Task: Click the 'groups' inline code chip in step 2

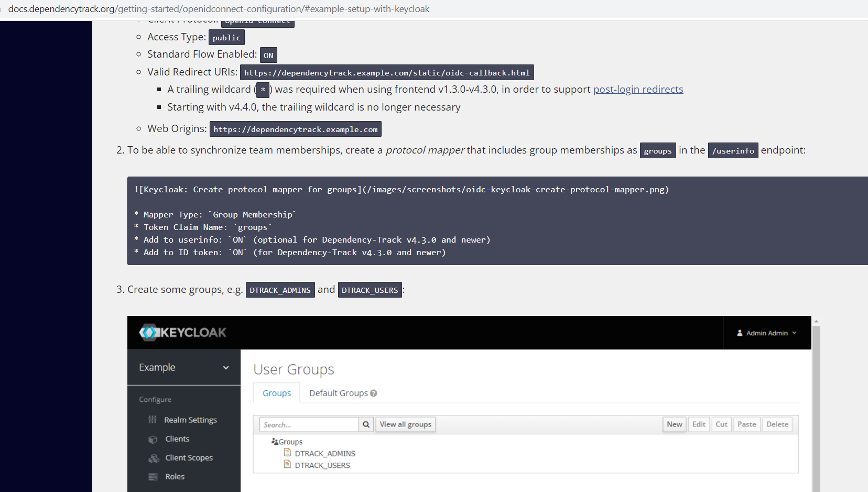Action: 658,150
